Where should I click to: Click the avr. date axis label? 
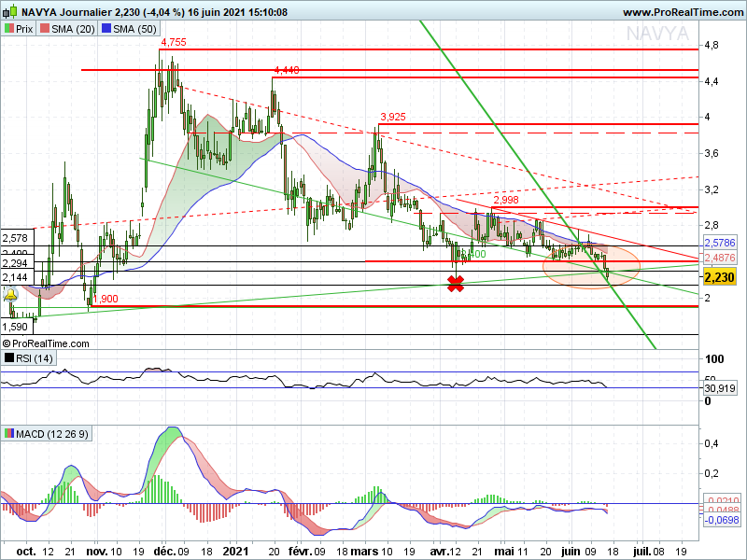click(x=440, y=552)
